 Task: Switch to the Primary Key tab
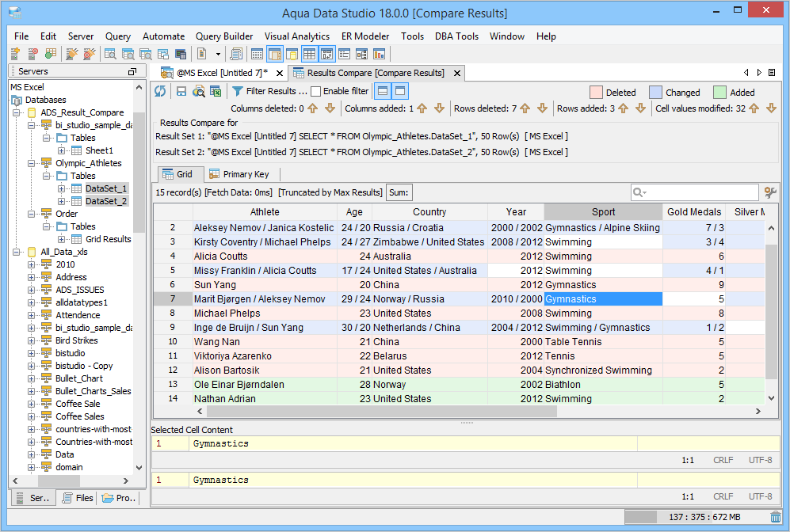point(239,174)
